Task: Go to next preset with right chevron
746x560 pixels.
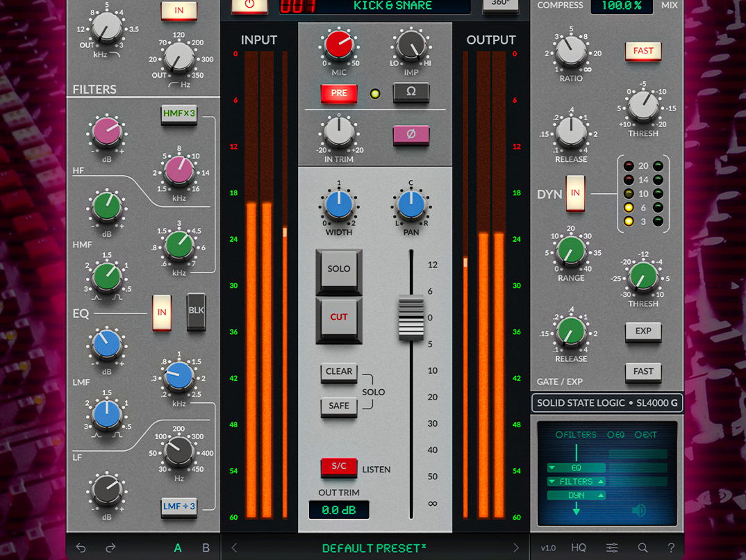Action: click(515, 547)
